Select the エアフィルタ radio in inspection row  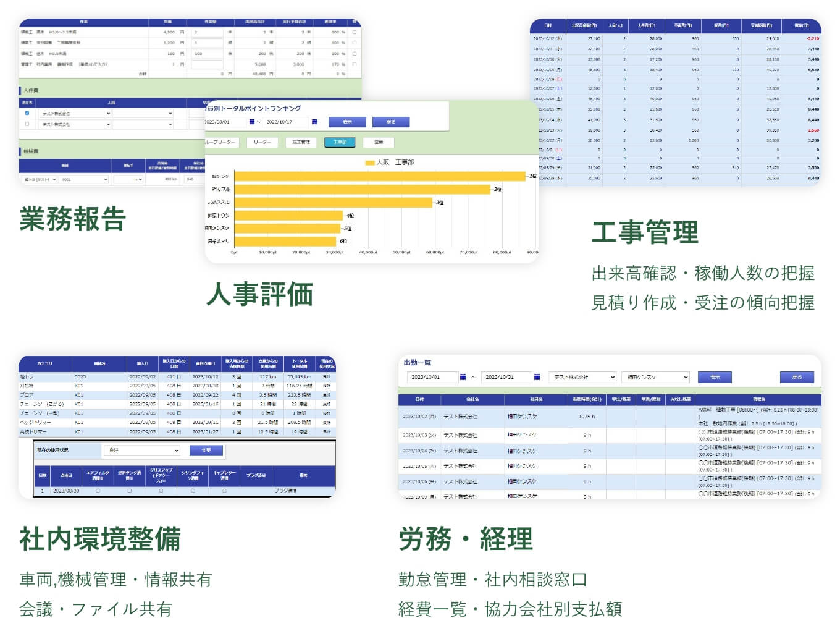coord(98,491)
